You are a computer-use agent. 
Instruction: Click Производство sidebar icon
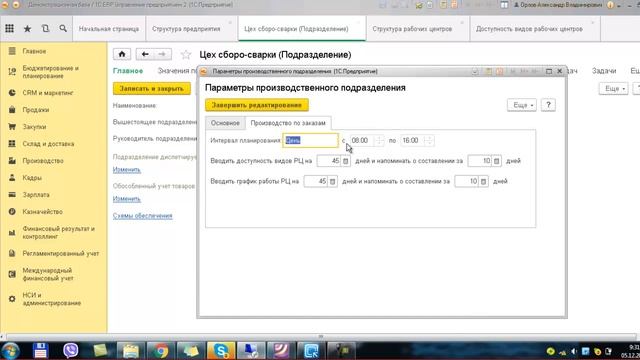pyautogui.click(x=12, y=161)
